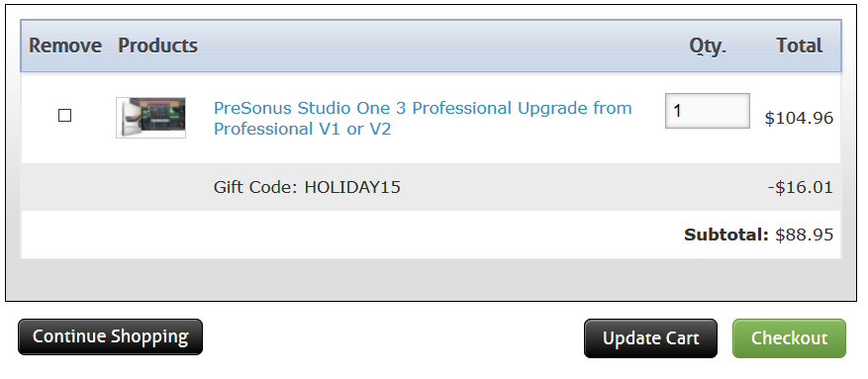Click the $104.96 item price

(799, 118)
